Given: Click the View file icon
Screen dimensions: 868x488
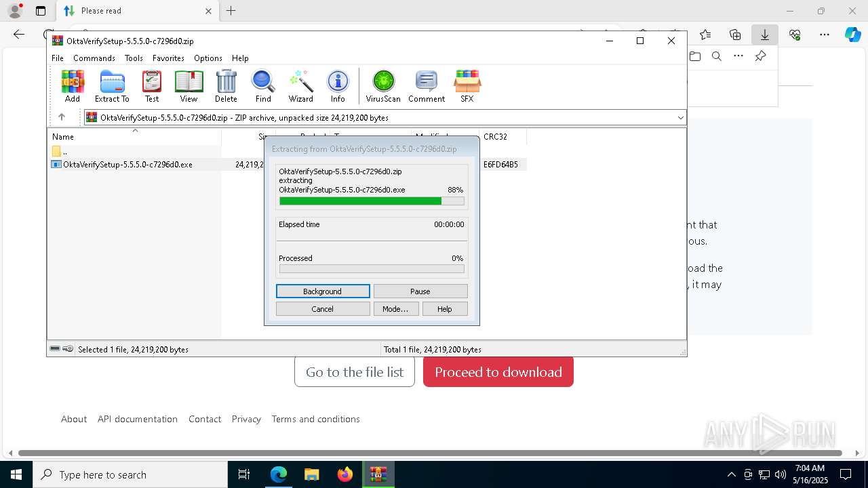Looking at the screenshot, I should pyautogui.click(x=189, y=86).
